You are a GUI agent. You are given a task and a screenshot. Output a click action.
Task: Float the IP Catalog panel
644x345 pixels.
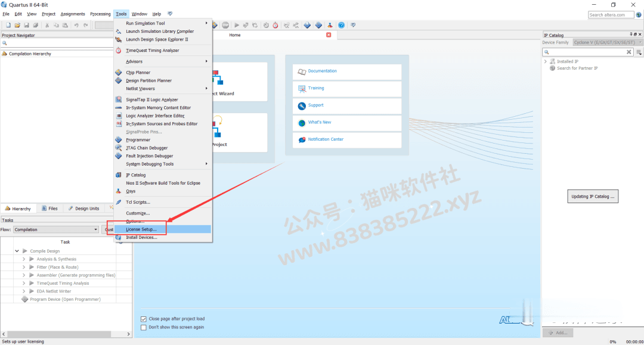pyautogui.click(x=636, y=35)
